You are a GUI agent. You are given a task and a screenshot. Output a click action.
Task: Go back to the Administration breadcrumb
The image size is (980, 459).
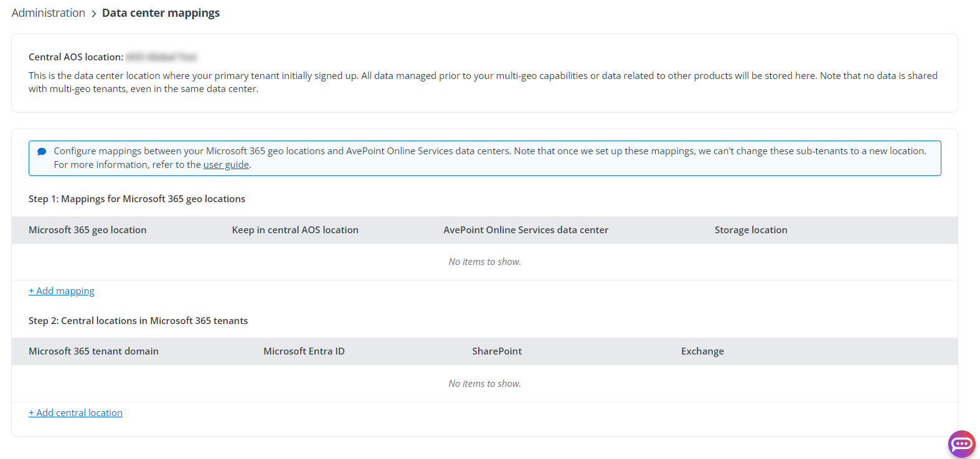[x=48, y=13]
